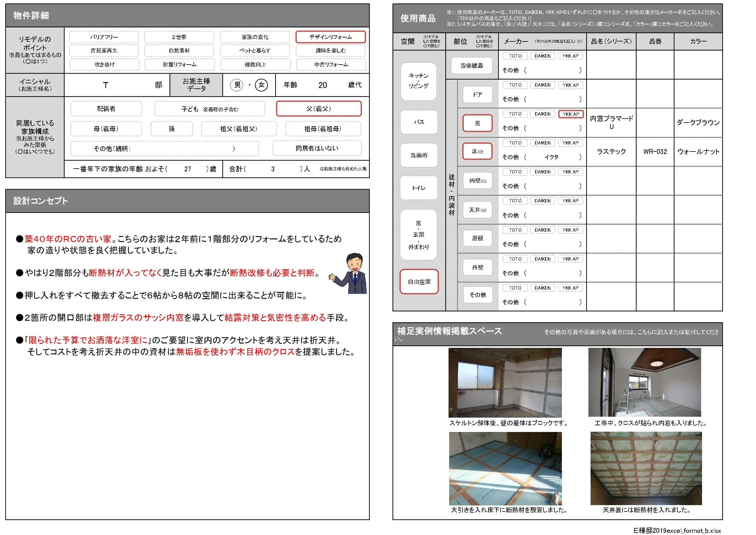Select the 男 gender circle
Viewport: 756px width, 535px height.
(236, 85)
